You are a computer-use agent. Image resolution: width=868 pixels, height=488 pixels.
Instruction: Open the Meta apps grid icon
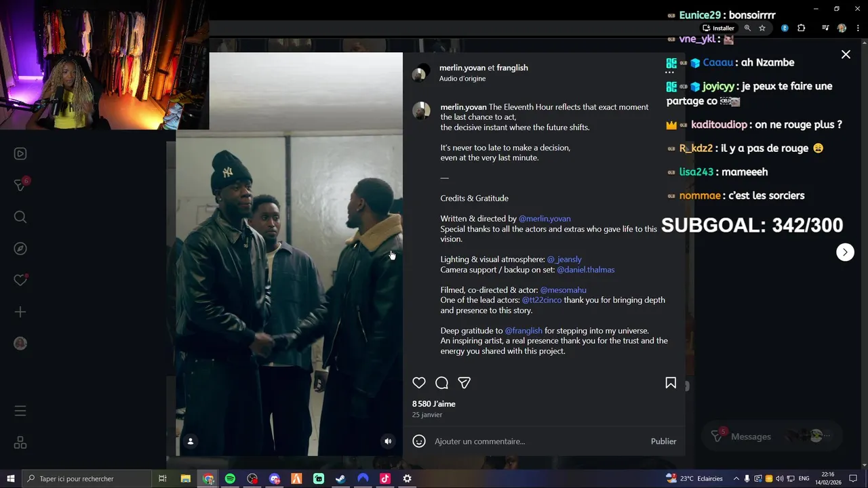[20, 443]
